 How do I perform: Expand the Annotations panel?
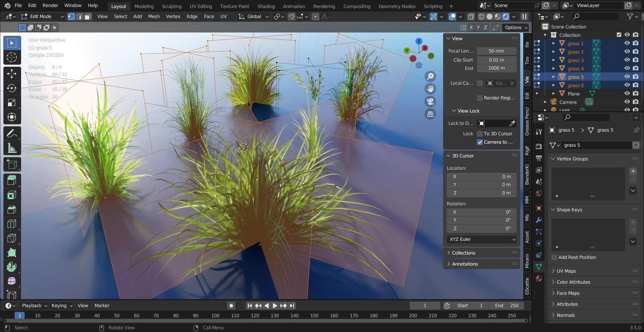pyautogui.click(x=481, y=264)
